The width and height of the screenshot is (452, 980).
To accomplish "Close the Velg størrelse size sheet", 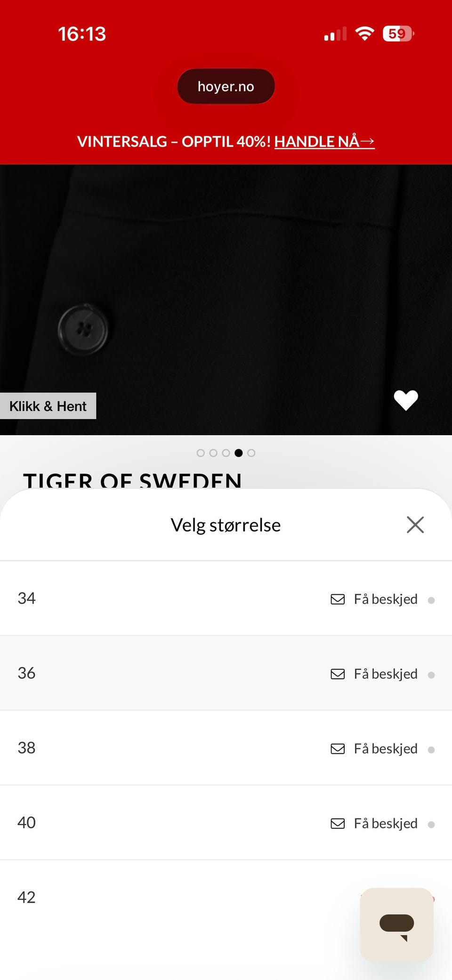I will [415, 525].
